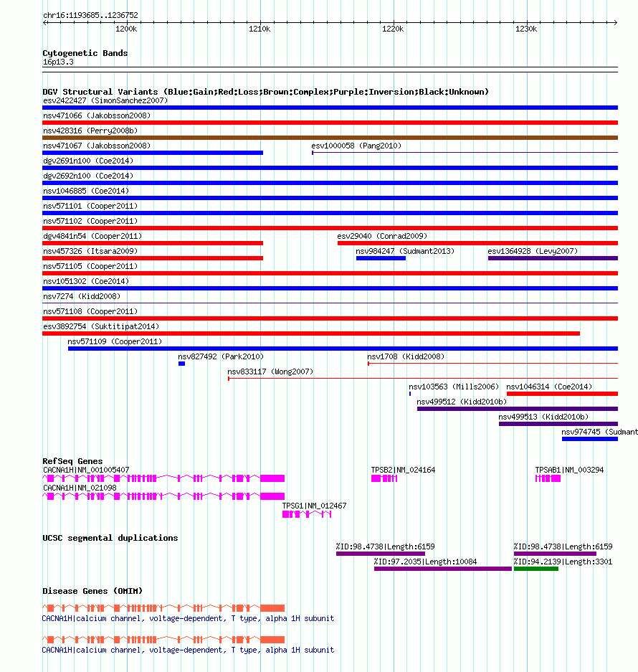Open TPSAB1|NM_003294 gene label

[569, 470]
